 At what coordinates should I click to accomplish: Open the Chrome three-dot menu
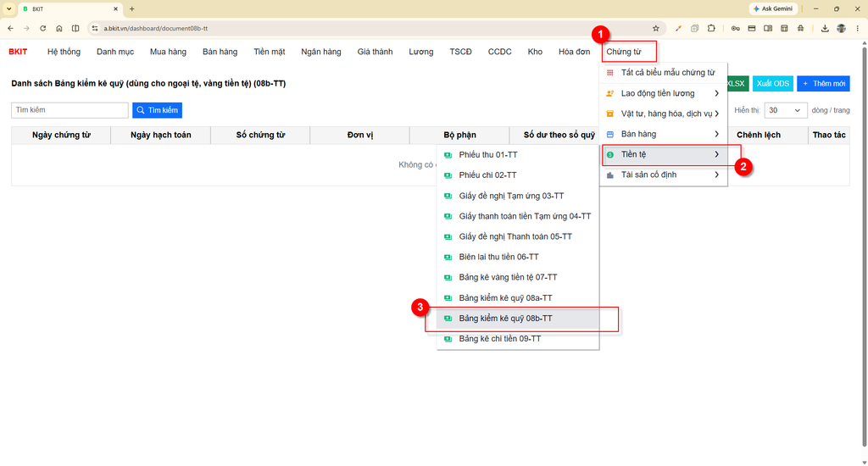coord(858,28)
